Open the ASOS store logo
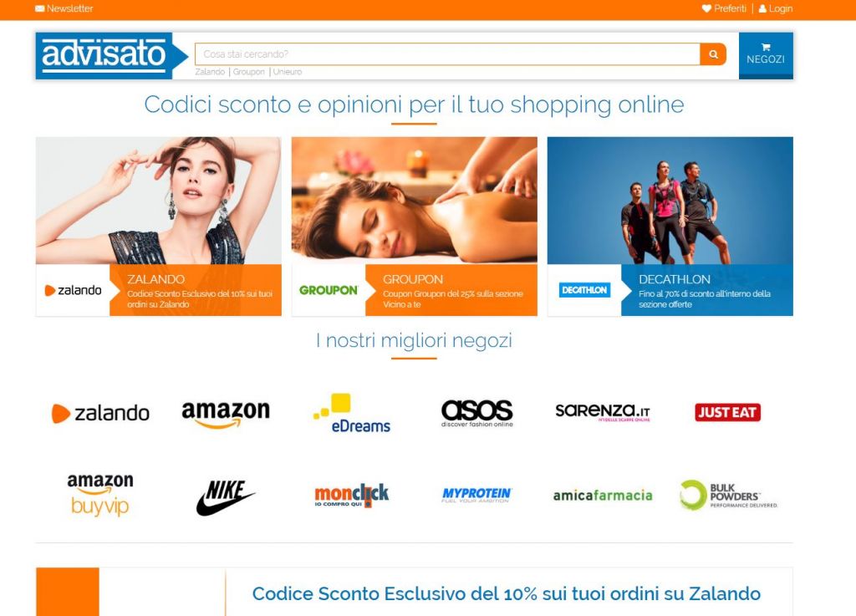 coord(476,413)
